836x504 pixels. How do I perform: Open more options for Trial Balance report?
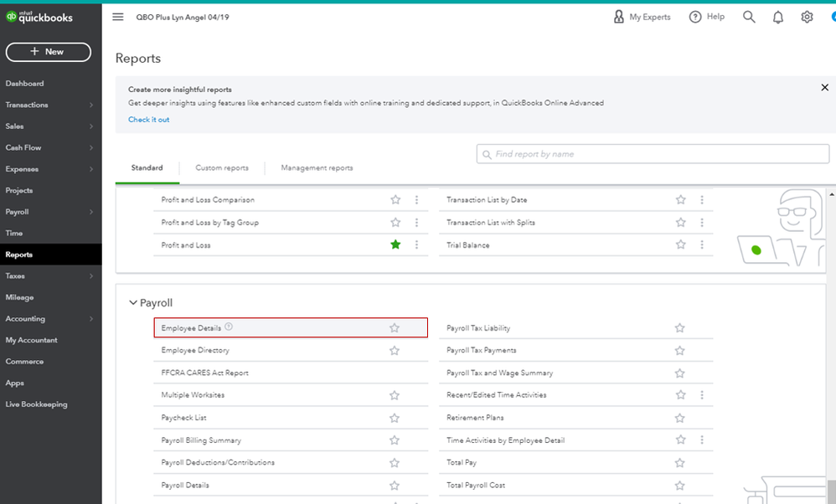[702, 245]
